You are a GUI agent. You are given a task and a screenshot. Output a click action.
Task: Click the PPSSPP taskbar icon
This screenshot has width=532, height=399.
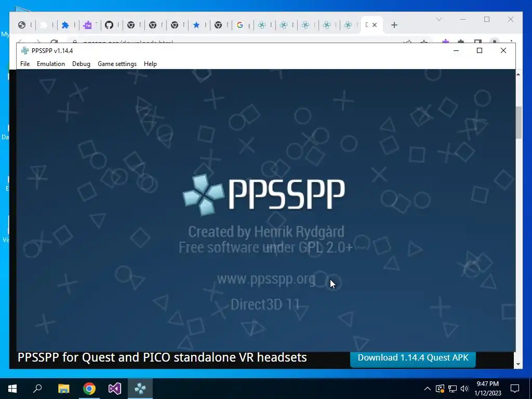(x=140, y=389)
